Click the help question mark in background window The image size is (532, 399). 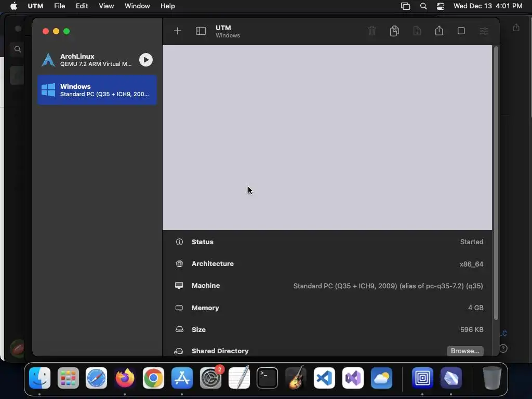coord(503,349)
